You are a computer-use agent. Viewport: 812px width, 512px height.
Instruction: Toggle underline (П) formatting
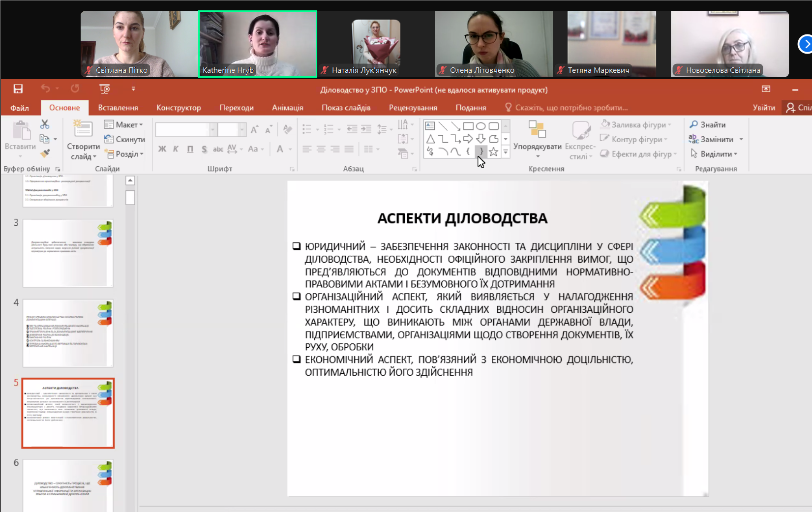pos(190,149)
